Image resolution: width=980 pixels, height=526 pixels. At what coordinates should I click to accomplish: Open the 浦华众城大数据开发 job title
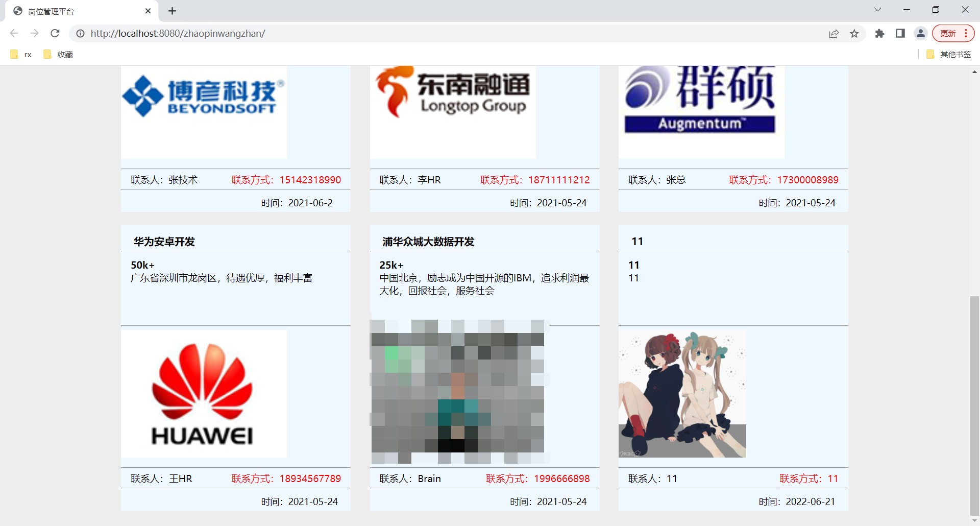point(428,242)
